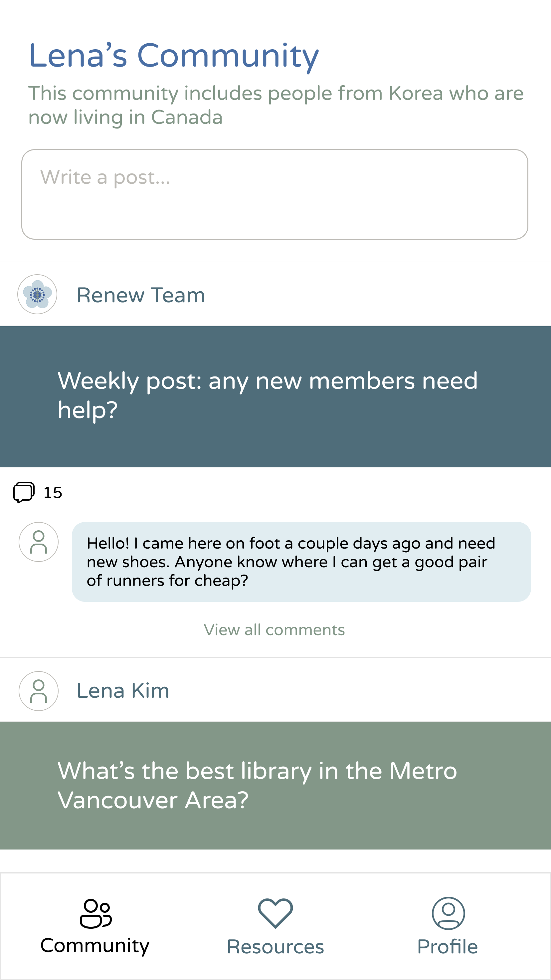Open the Resources tab label
Viewport: 551px width, 980px height.
(x=275, y=947)
